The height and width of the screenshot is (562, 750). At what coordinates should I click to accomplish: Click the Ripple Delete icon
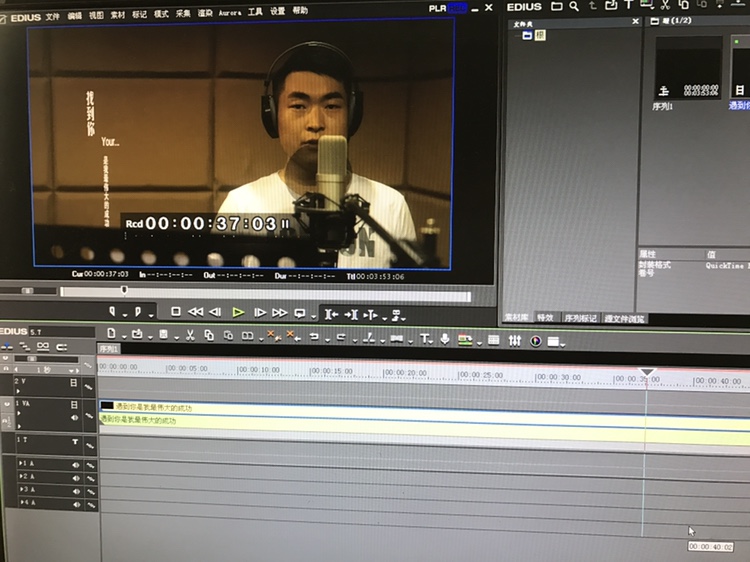click(x=293, y=336)
